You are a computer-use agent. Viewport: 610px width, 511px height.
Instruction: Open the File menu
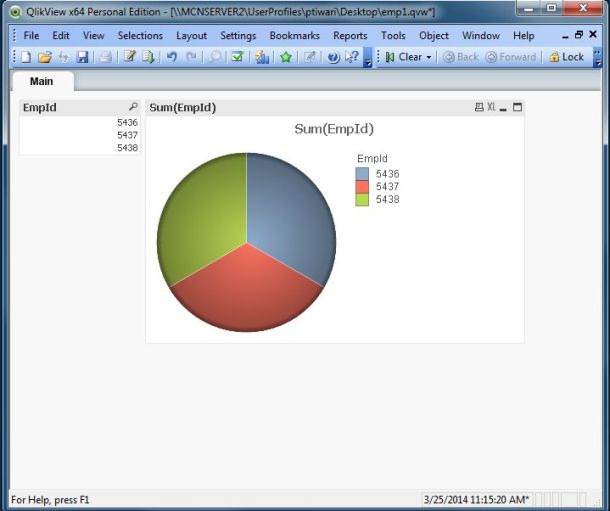click(x=31, y=36)
